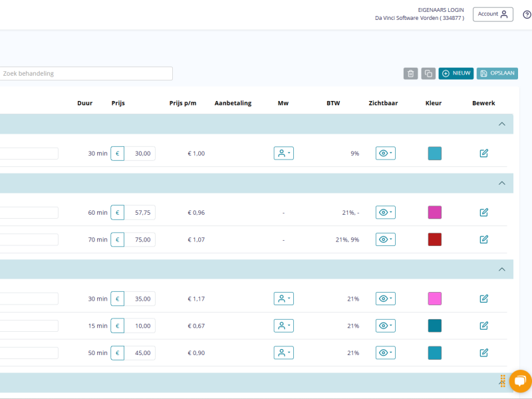The image size is (532, 399).
Task: Open the orange chat support bubble
Action: (521, 380)
